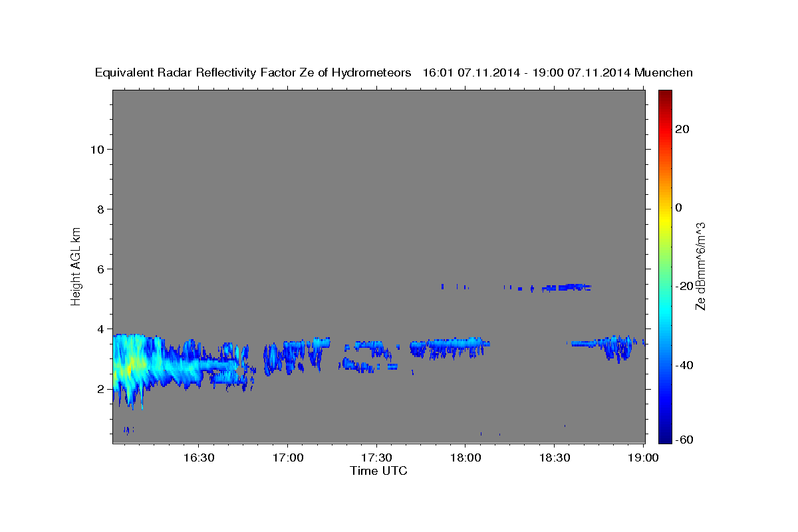Viewport: 798px width, 532px height.
Task: Select the height label '10'
Action: [x=97, y=149]
